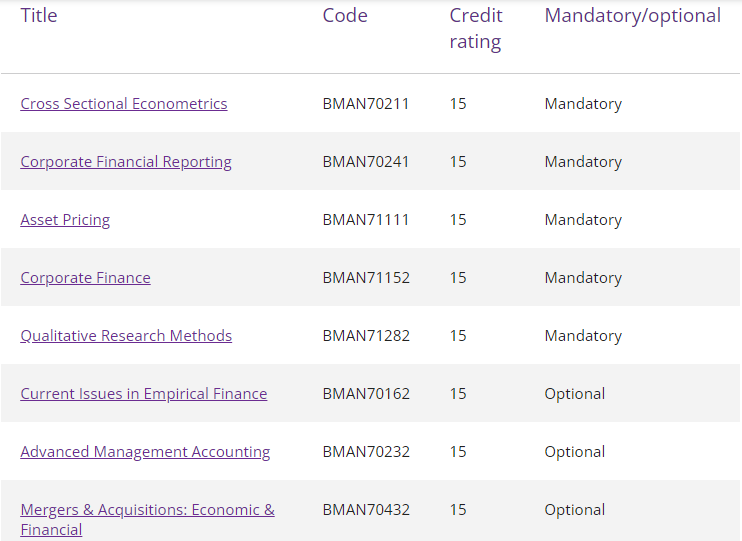Click Advanced Management Accounting link

tap(145, 452)
